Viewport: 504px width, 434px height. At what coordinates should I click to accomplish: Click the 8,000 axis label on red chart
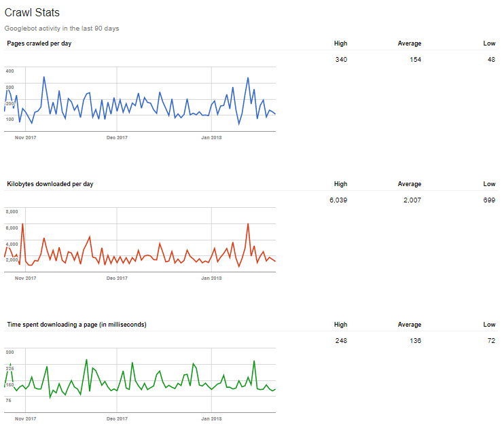pyautogui.click(x=12, y=211)
